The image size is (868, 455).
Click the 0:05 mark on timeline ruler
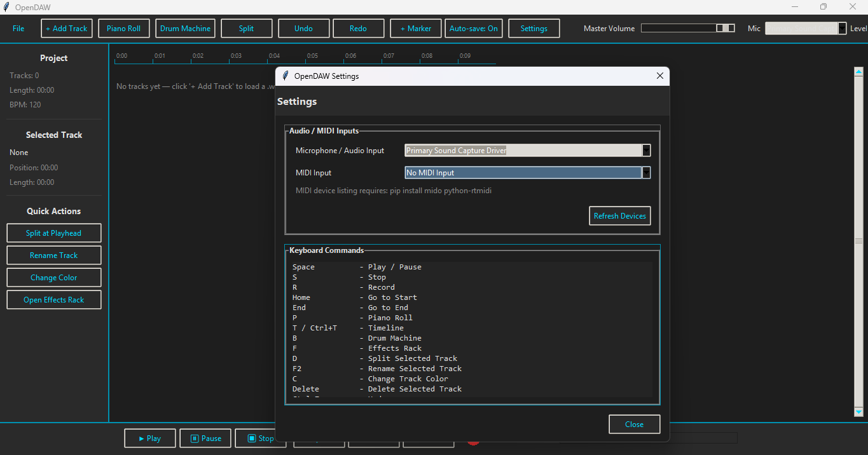click(x=312, y=56)
